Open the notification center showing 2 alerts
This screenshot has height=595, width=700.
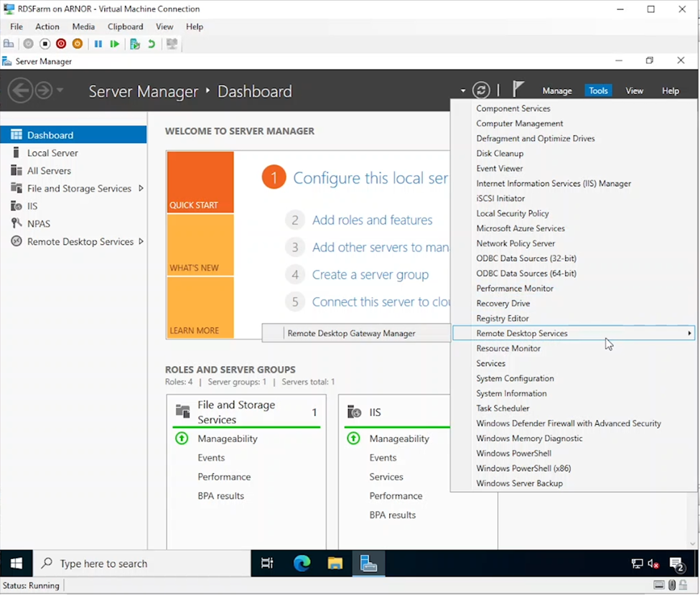coord(676,564)
